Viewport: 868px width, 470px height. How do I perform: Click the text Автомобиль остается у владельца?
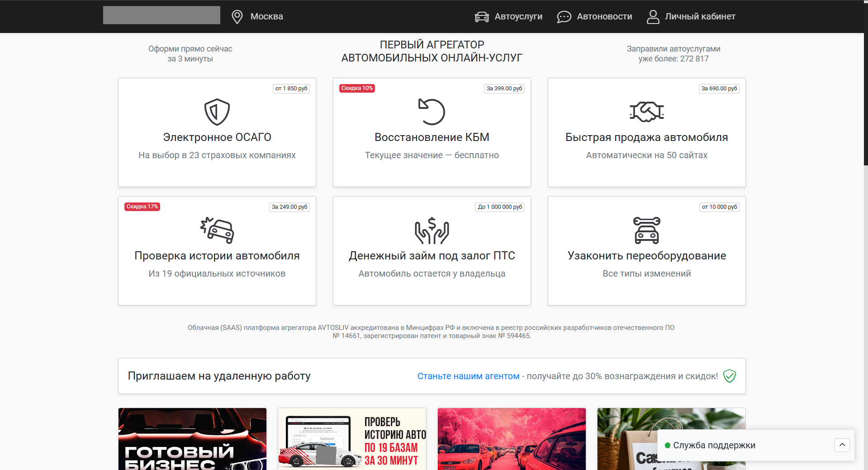coord(432,273)
